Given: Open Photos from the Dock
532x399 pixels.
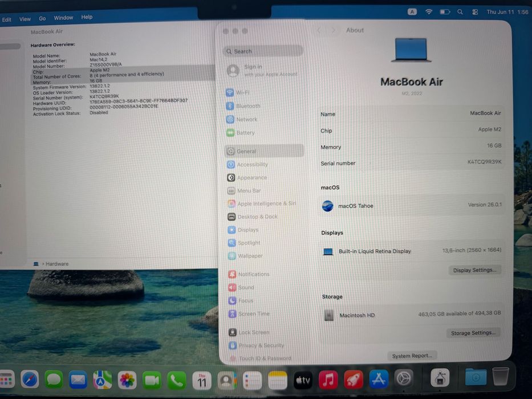Looking at the screenshot, I should (127, 380).
